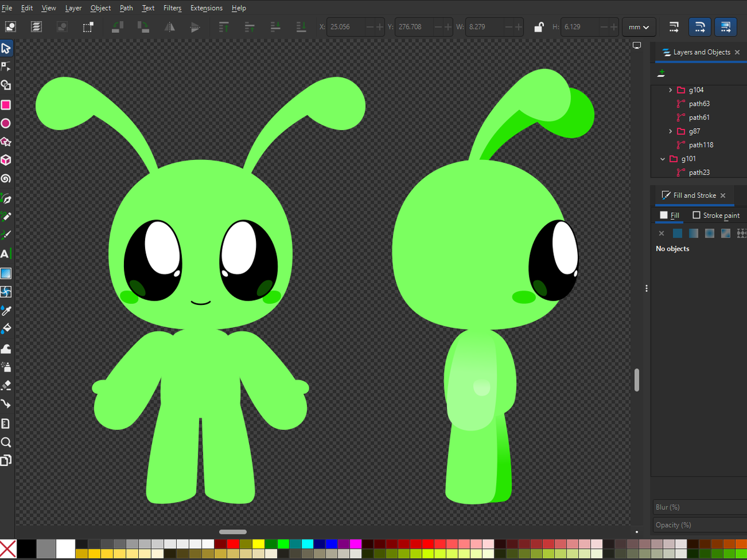Select the Zoom magnifier tool
The width and height of the screenshot is (747, 560).
6,442
